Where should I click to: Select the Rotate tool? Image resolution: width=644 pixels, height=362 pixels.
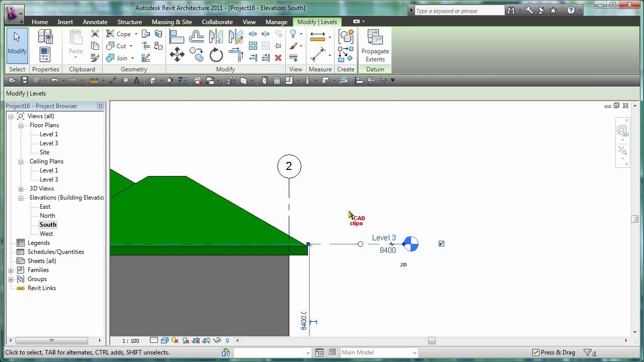click(x=216, y=54)
